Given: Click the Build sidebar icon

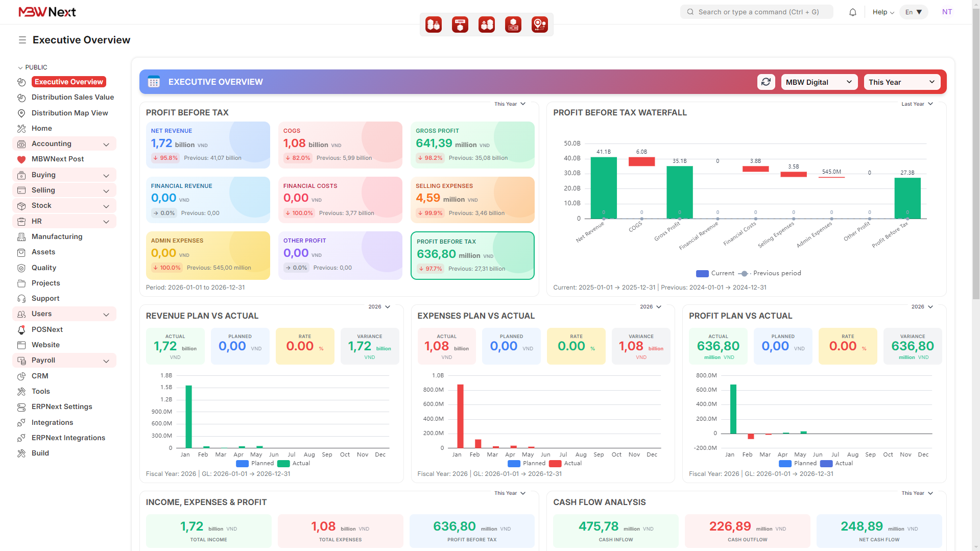Looking at the screenshot, I should click(21, 453).
